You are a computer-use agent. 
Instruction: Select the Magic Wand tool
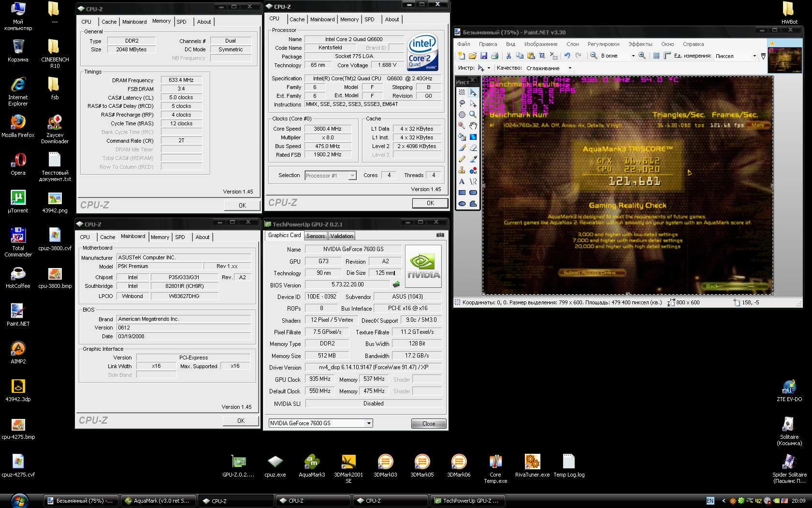[462, 125]
